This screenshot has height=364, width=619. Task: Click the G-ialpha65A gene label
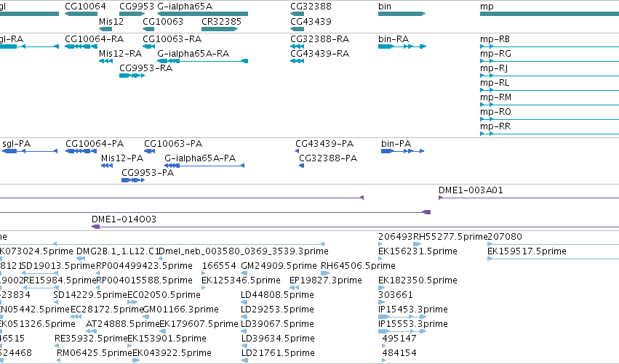click(x=185, y=7)
